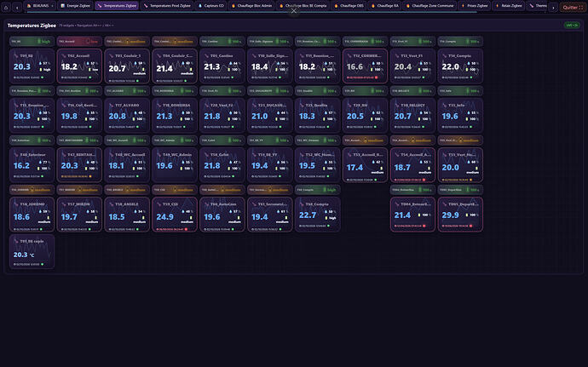The height and width of the screenshot is (367, 588).
Task: Click the humidity drop icon on the T50_Cafet card
Action: pos(231,163)
